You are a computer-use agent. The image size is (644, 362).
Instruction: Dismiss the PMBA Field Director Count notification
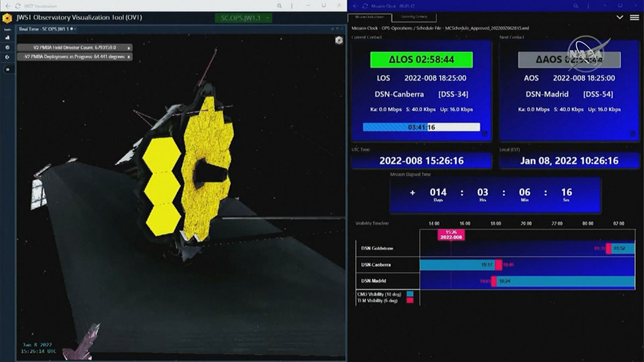coord(128,48)
